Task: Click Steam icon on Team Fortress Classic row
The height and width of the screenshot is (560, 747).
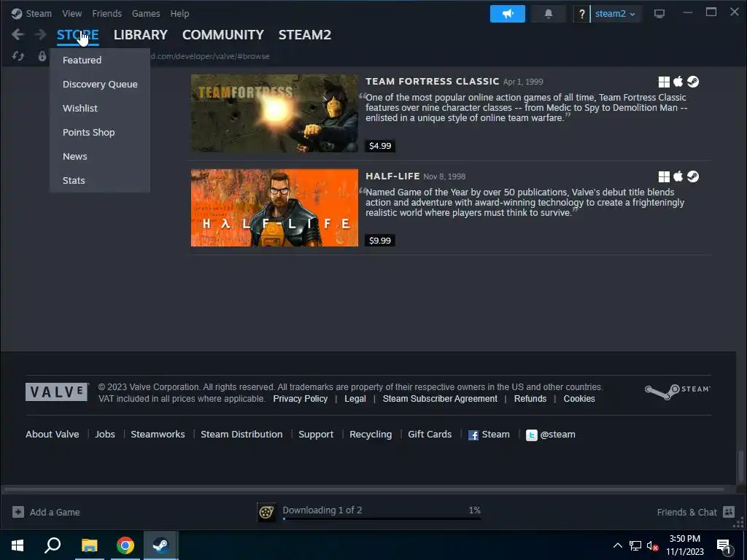Action: click(x=693, y=82)
